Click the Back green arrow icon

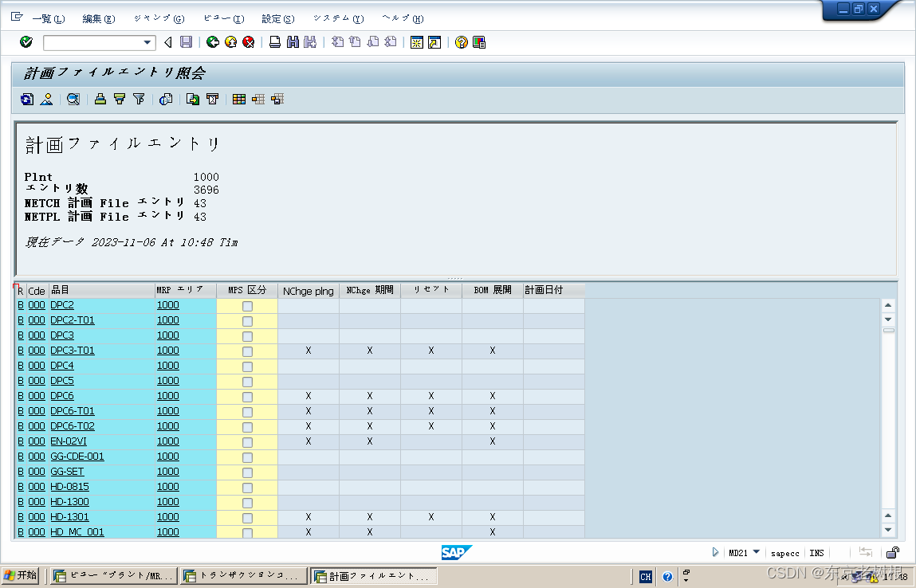tap(213, 42)
